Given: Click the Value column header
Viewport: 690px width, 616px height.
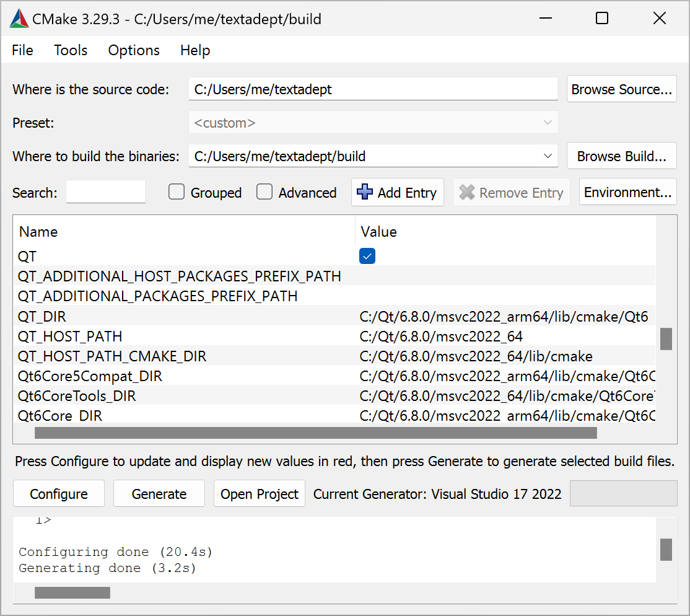Looking at the screenshot, I should point(505,232).
